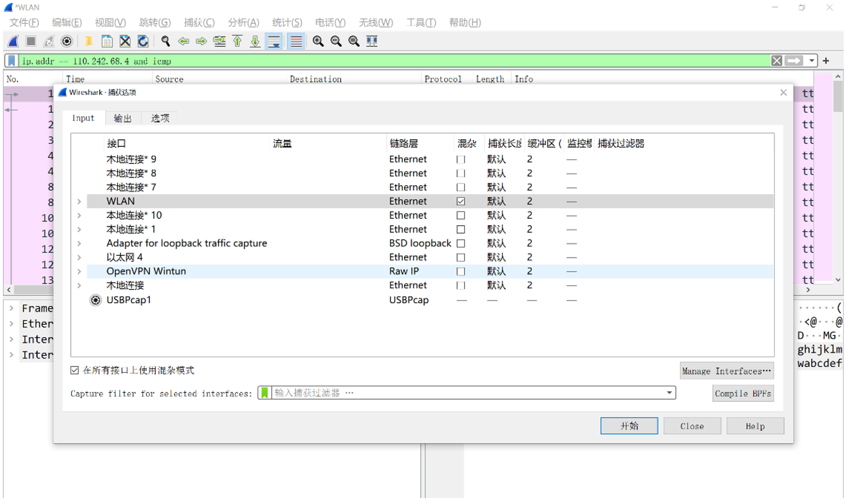Jump to first packet icon

237,41
